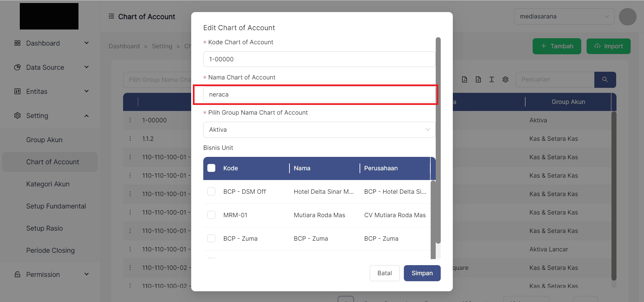Click the modal's vertical scrollbar
Image resolution: width=644 pixels, height=302 pixels.
pyautogui.click(x=438, y=141)
